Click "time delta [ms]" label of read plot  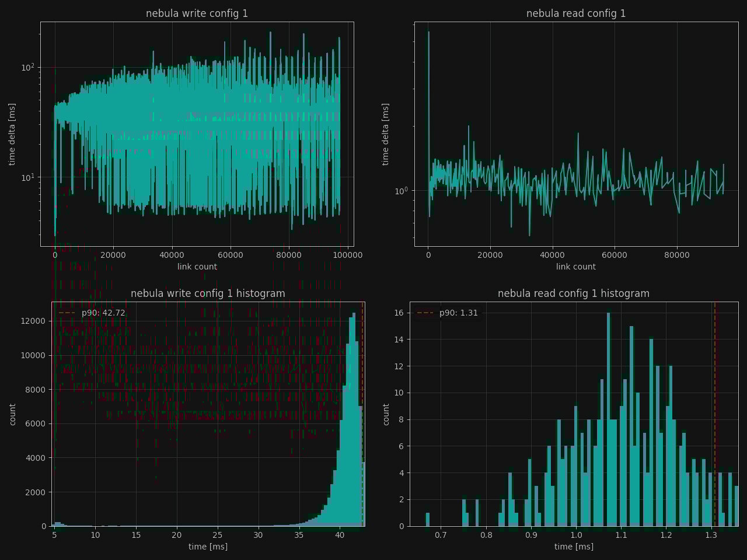click(385, 134)
